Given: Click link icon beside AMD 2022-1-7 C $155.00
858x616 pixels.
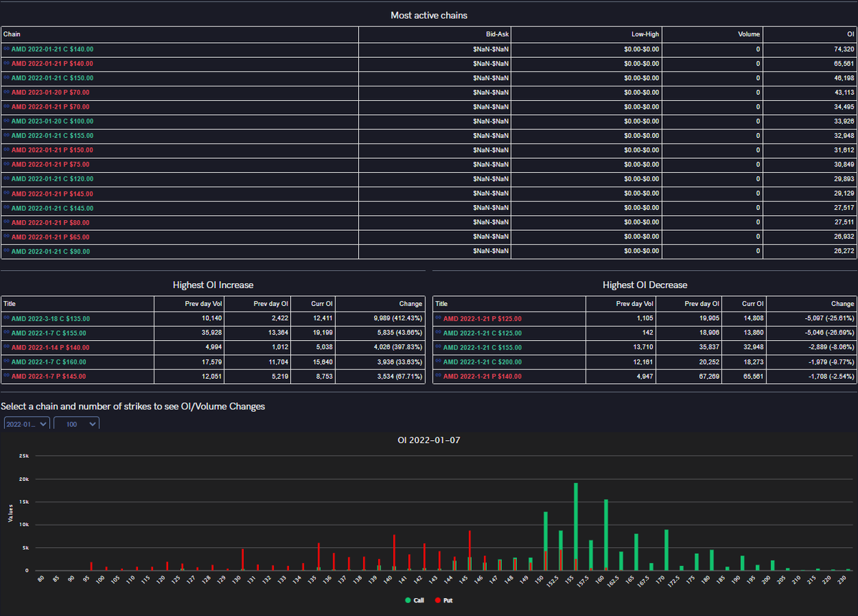Looking at the screenshot, I should tap(6, 333).
